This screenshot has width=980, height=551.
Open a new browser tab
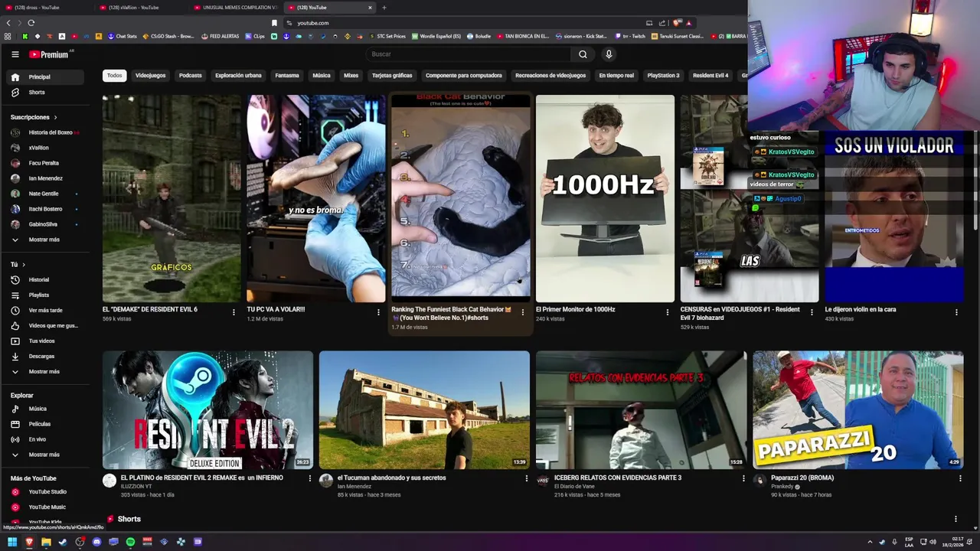[384, 8]
